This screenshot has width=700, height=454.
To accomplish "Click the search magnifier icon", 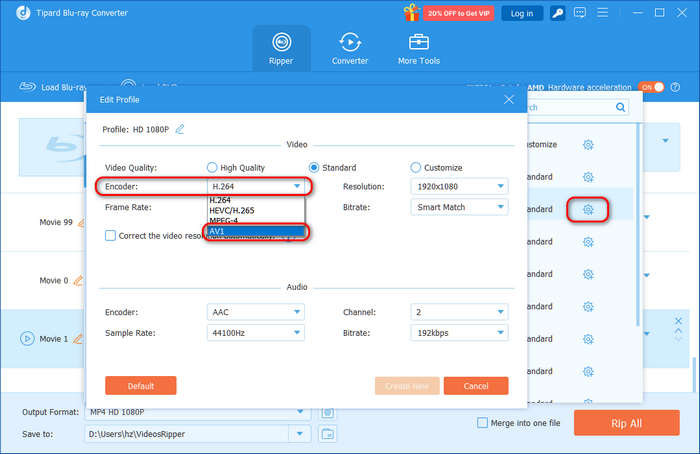I will point(621,107).
